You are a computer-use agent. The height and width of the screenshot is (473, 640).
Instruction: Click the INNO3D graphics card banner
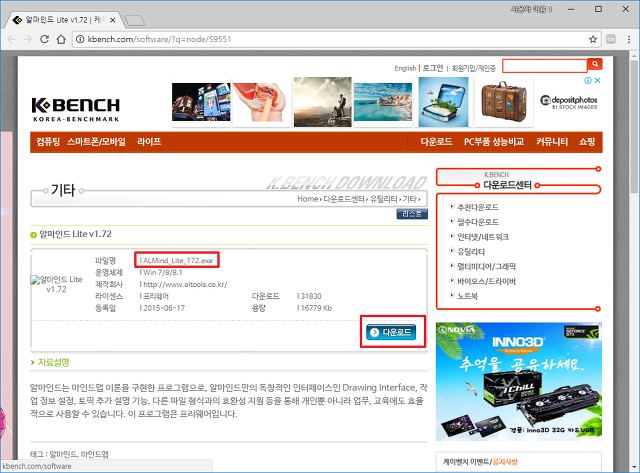tap(518, 381)
